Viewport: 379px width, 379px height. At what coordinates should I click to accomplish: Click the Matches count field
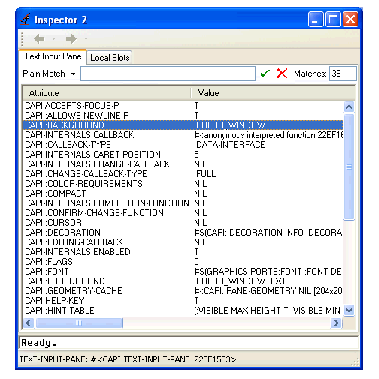point(343,74)
